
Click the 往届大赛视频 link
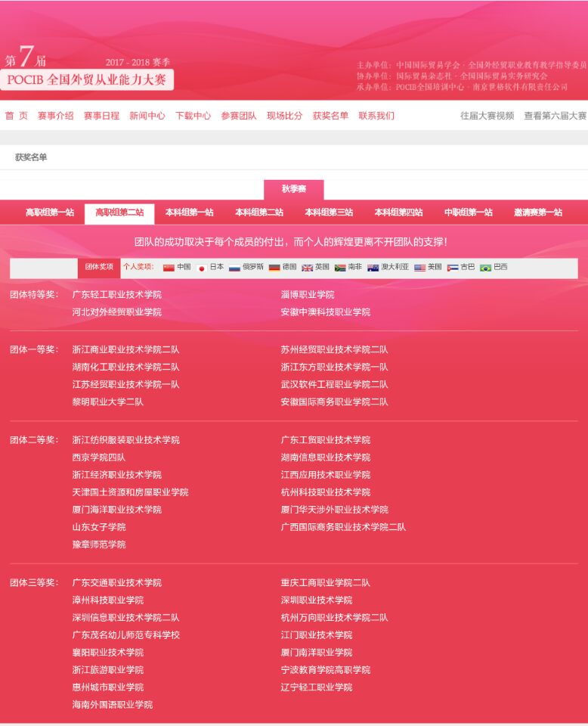pyautogui.click(x=487, y=116)
